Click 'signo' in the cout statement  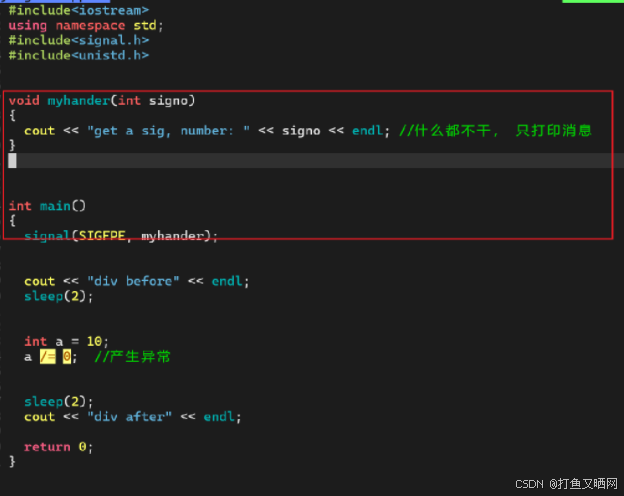tap(301, 131)
